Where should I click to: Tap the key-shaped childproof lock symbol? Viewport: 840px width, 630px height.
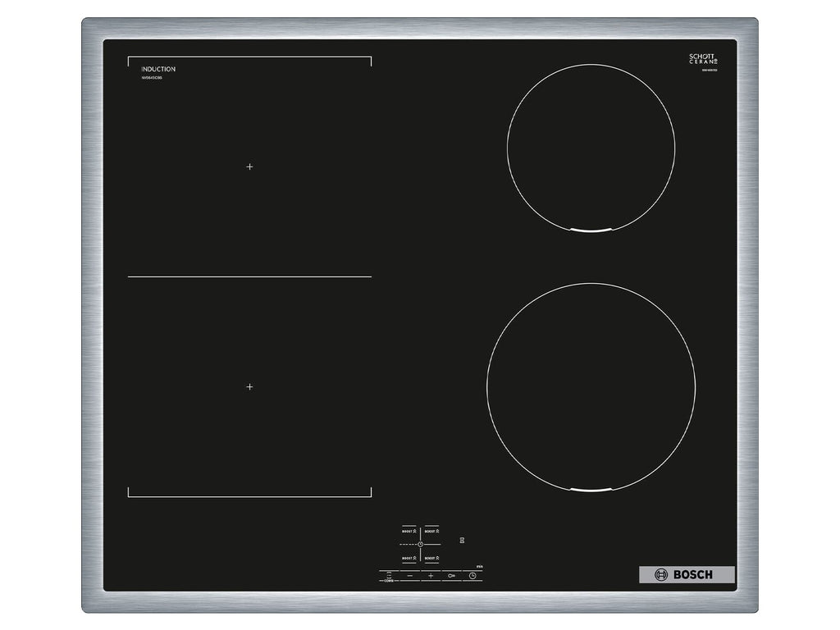pyautogui.click(x=452, y=576)
